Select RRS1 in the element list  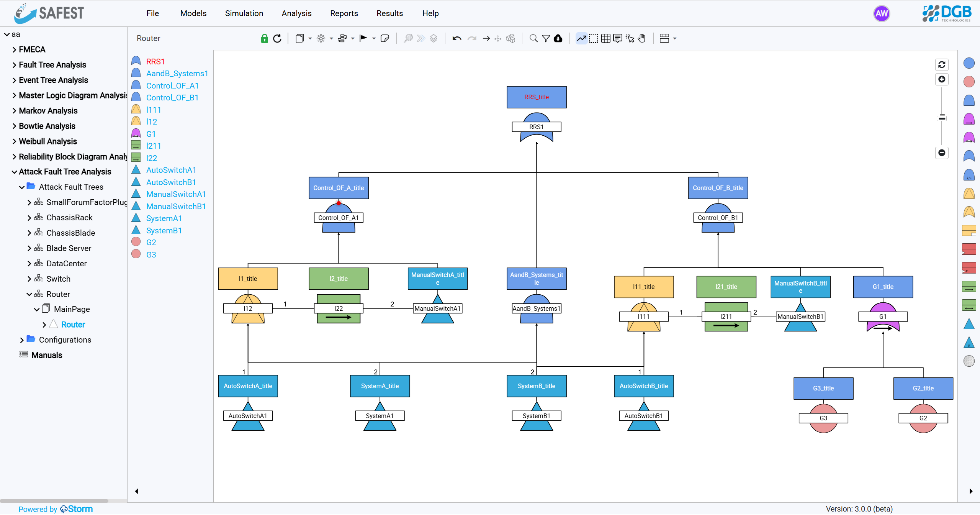(x=155, y=61)
